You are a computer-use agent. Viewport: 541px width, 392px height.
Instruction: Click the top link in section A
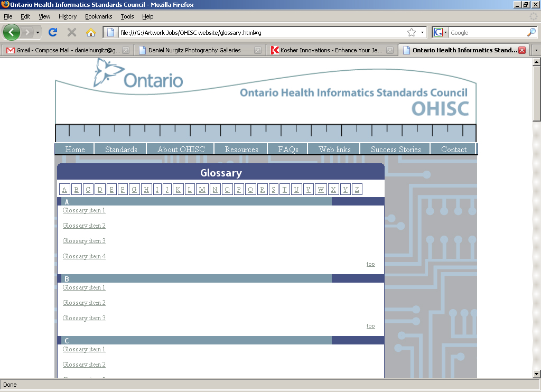[370, 264]
